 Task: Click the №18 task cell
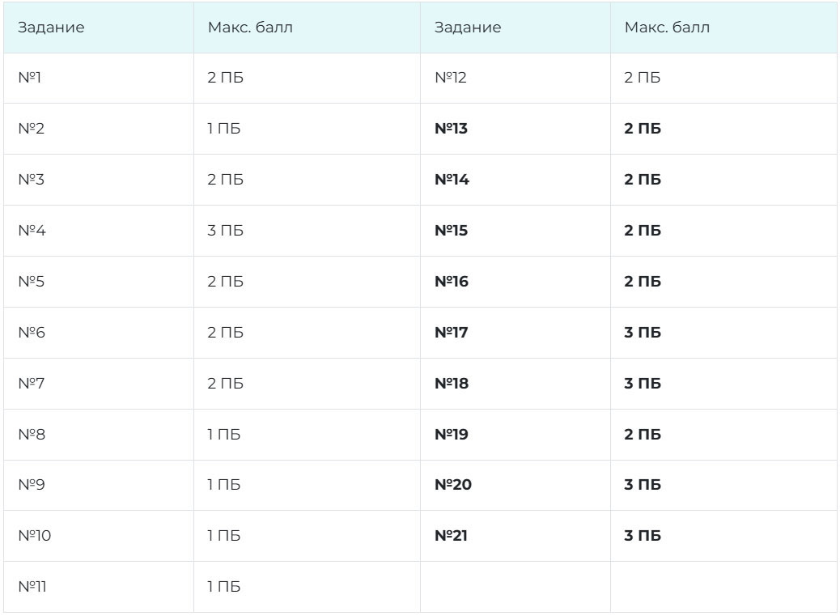tap(452, 384)
